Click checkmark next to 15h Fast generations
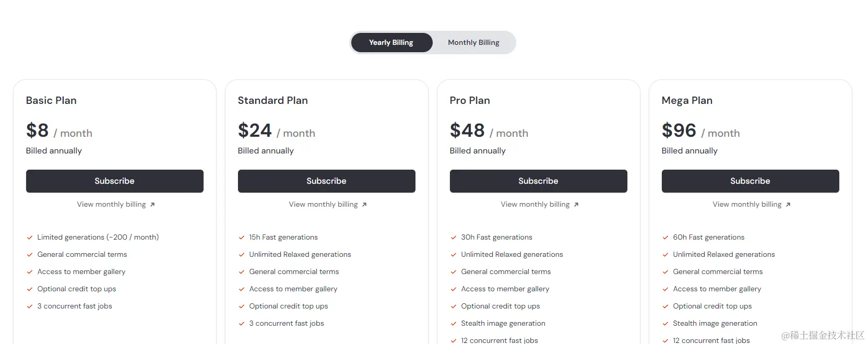Screen dimensions: 868x344 pyautogui.click(x=242, y=238)
